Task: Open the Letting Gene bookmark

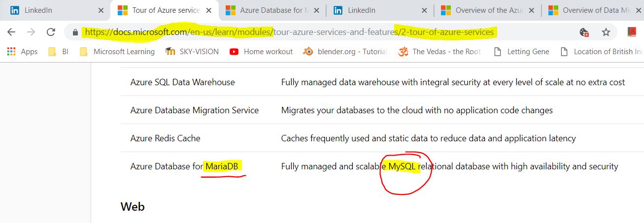Action: pyautogui.click(x=521, y=52)
